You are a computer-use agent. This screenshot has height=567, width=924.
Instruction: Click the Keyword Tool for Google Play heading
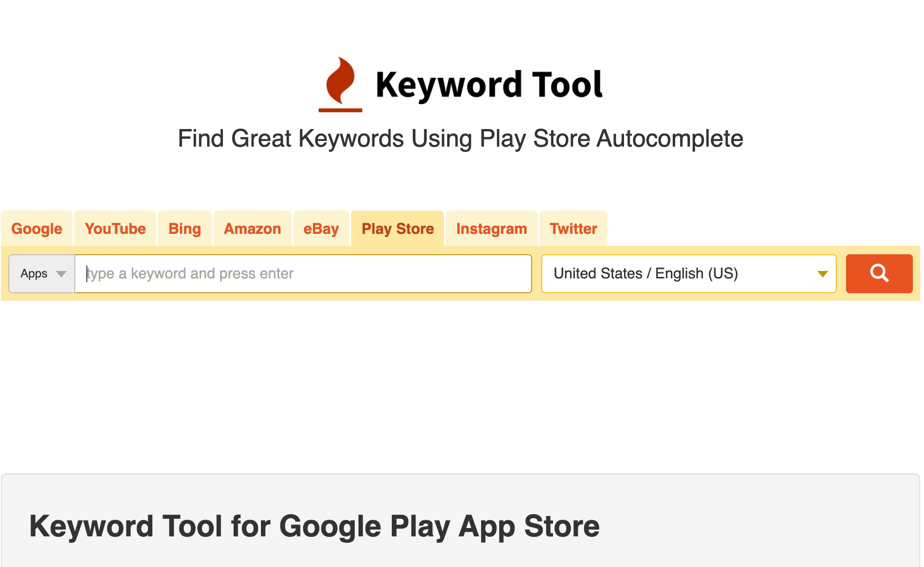coord(314,526)
